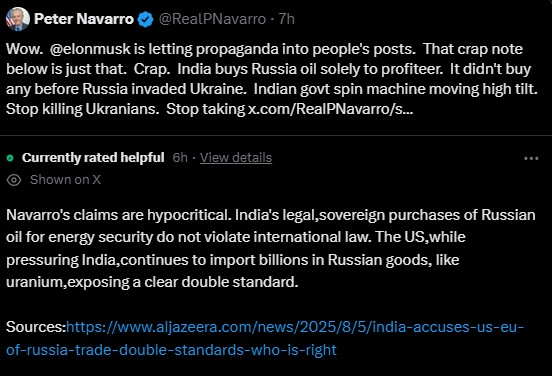Click the Sources: label in the note
Image resolution: width=552 pixels, height=376 pixels.
point(36,327)
